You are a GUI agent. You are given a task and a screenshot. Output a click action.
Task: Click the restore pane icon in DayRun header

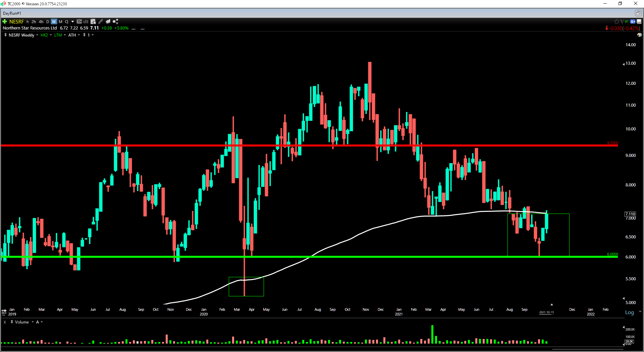pos(638,13)
